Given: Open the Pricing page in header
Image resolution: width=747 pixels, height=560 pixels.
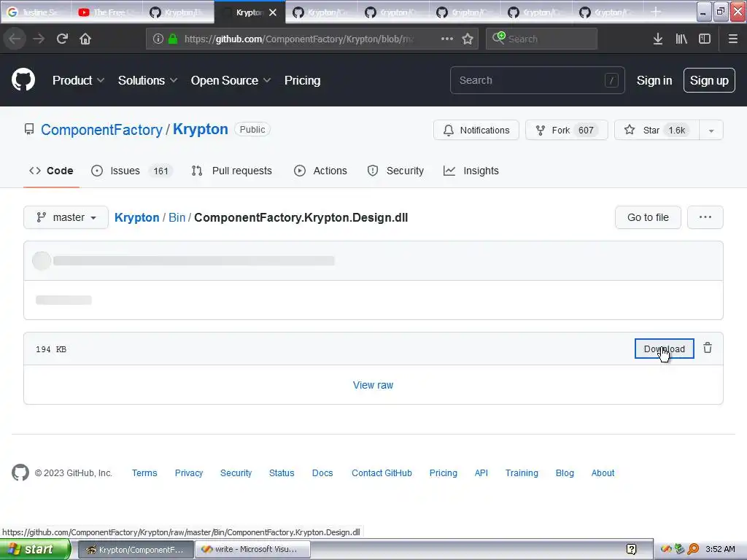Looking at the screenshot, I should pos(302,80).
